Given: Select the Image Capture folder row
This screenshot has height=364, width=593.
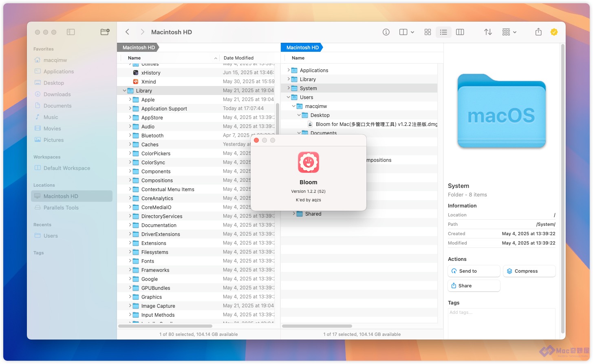Looking at the screenshot, I should pyautogui.click(x=196, y=306).
